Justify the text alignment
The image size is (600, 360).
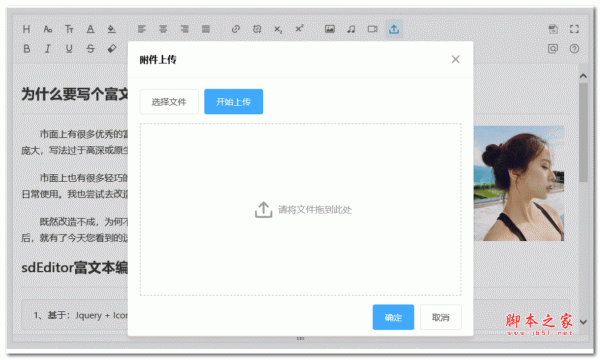(x=206, y=29)
